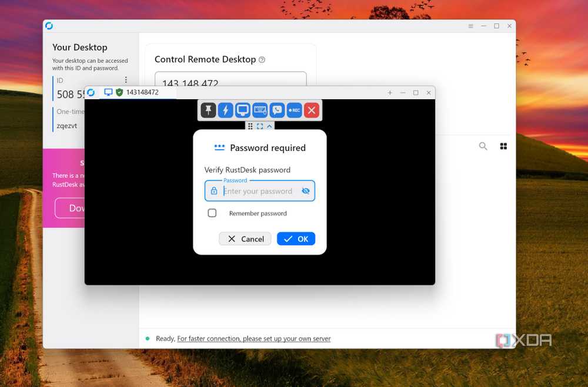
Task: Open the set up your own server link
Action: click(254, 339)
